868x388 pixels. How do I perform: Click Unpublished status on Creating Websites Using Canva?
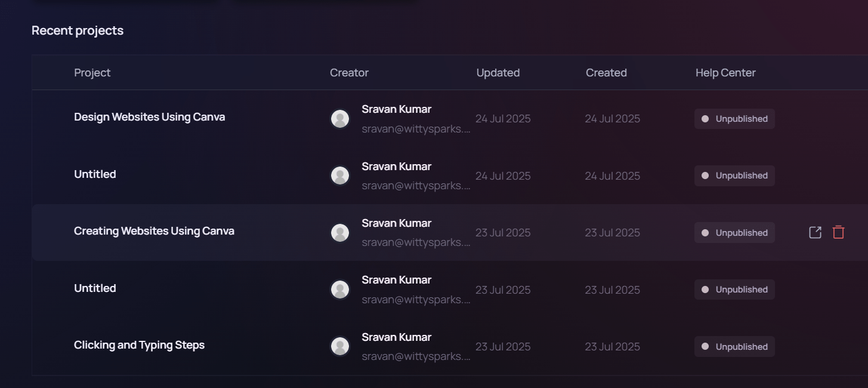pos(734,233)
